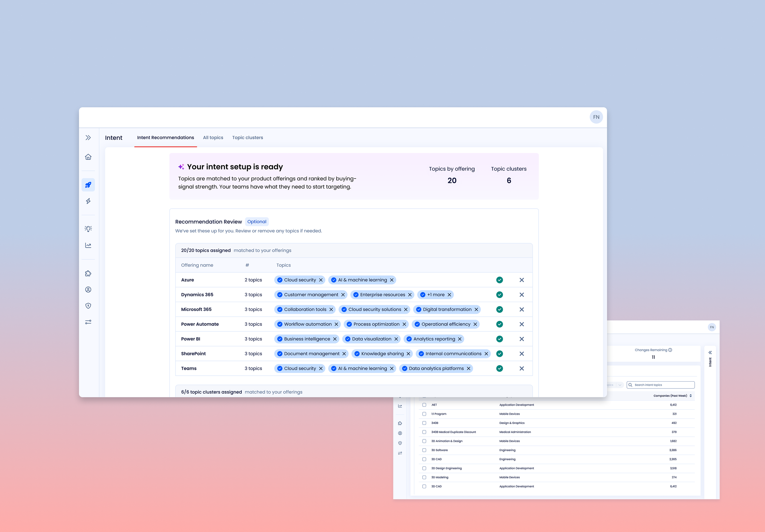This screenshot has width=765, height=532.
Task: Remove the Operational efficiency topic chip
Action: pyautogui.click(x=475, y=324)
